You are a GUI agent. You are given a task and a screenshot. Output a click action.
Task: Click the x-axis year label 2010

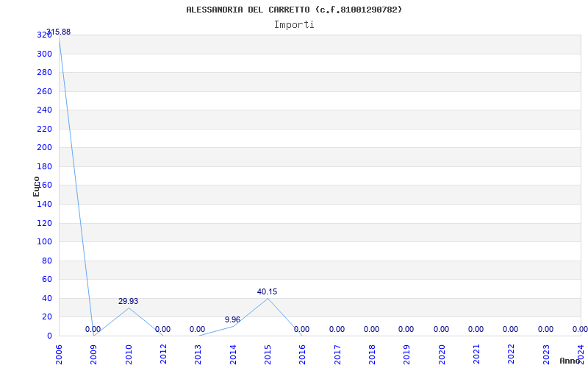click(x=129, y=354)
